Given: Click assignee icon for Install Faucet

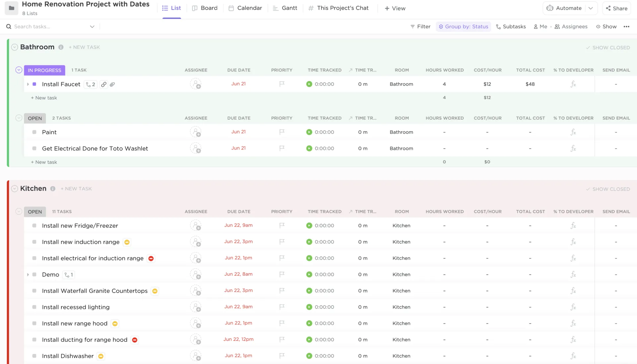Looking at the screenshot, I should tap(196, 84).
